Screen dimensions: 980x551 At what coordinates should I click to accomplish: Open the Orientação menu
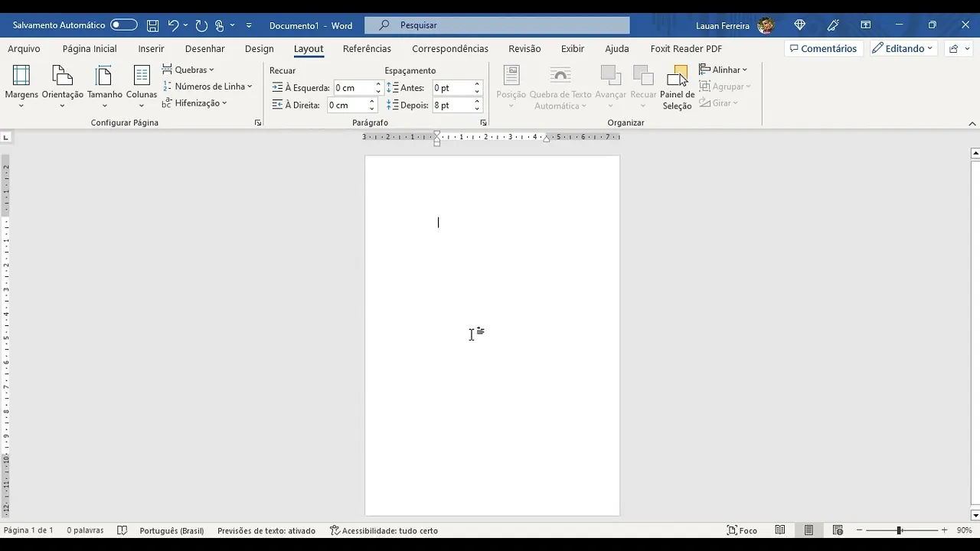tap(63, 86)
